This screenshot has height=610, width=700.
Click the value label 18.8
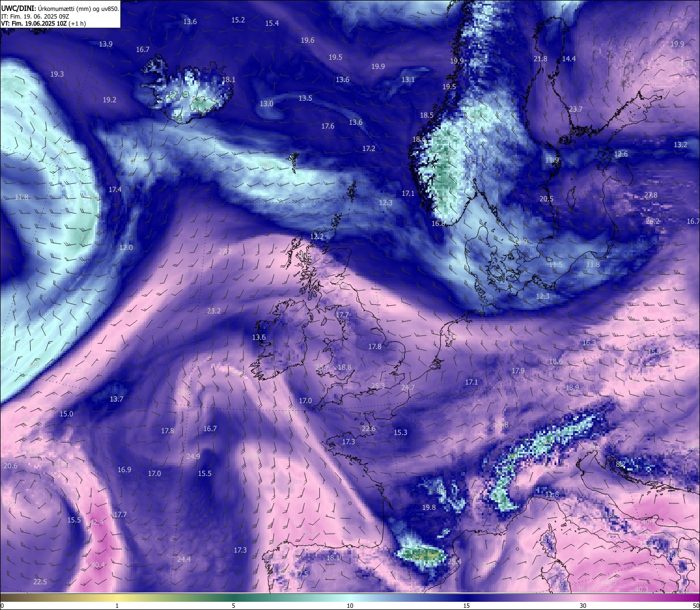tap(345, 367)
